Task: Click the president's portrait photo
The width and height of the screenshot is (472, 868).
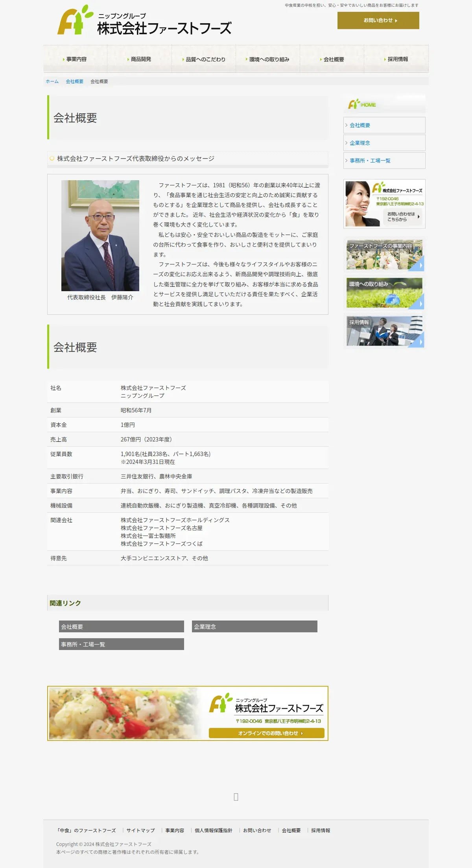Action: point(100,236)
